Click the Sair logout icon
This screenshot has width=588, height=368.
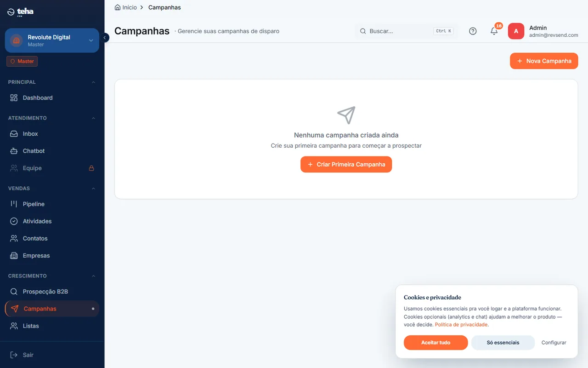(x=14, y=355)
